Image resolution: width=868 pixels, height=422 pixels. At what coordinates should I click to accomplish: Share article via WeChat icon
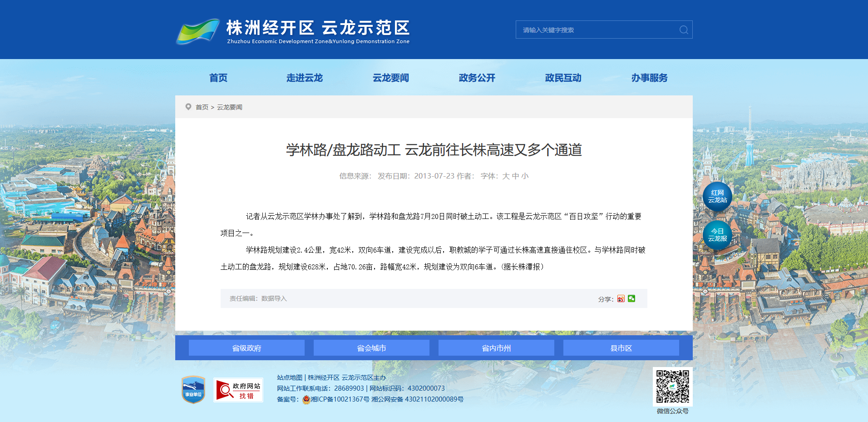pyautogui.click(x=631, y=298)
